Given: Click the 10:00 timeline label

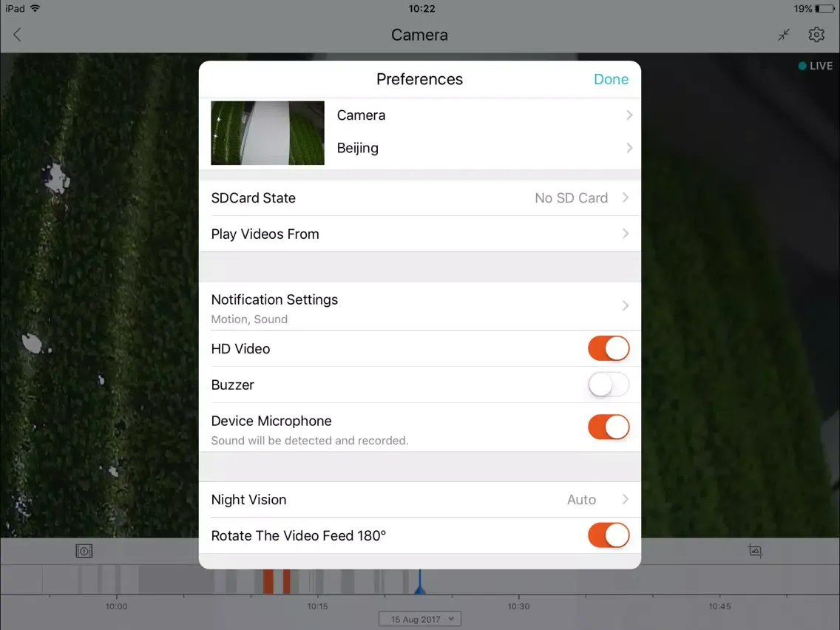Looking at the screenshot, I should point(116,606).
